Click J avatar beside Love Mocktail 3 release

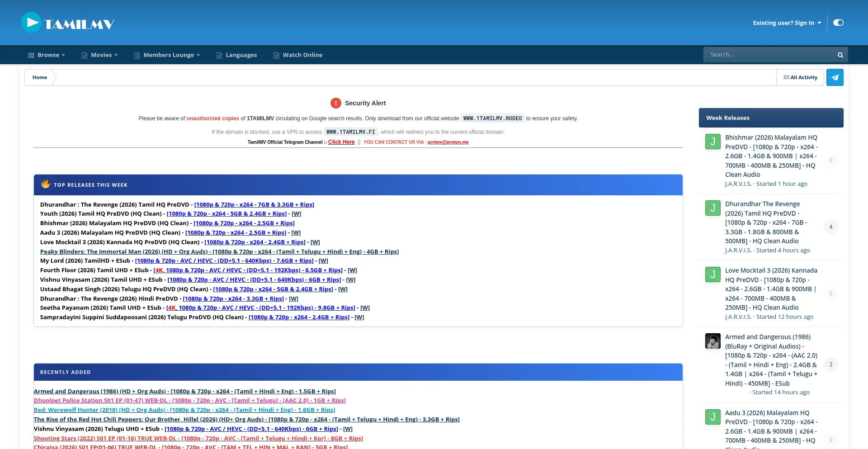713,274
